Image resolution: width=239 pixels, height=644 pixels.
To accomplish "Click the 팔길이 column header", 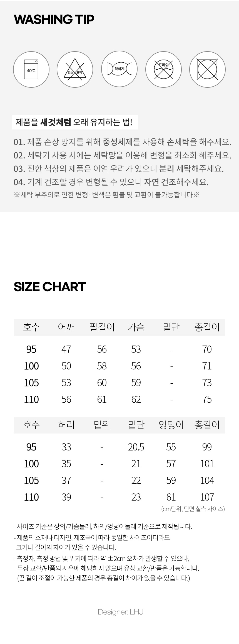I will click(102, 327).
